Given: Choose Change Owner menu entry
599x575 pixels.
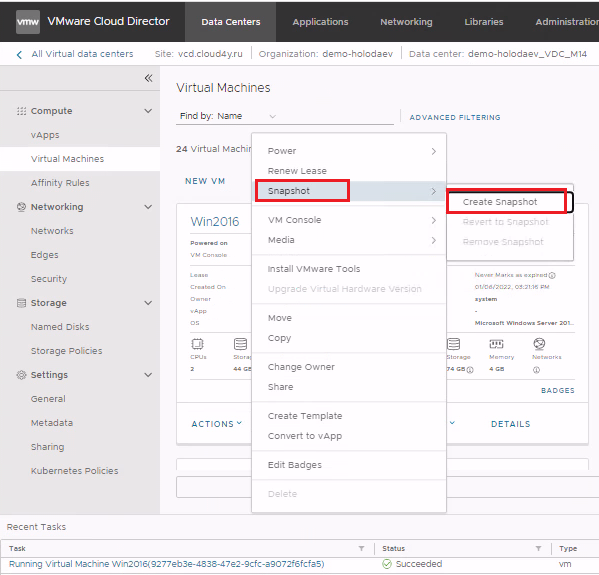Looking at the screenshot, I should (x=301, y=367).
